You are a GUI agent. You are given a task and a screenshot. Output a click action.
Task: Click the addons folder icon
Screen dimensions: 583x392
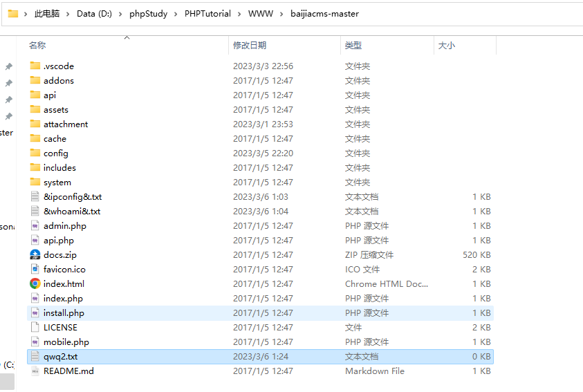tap(35, 80)
